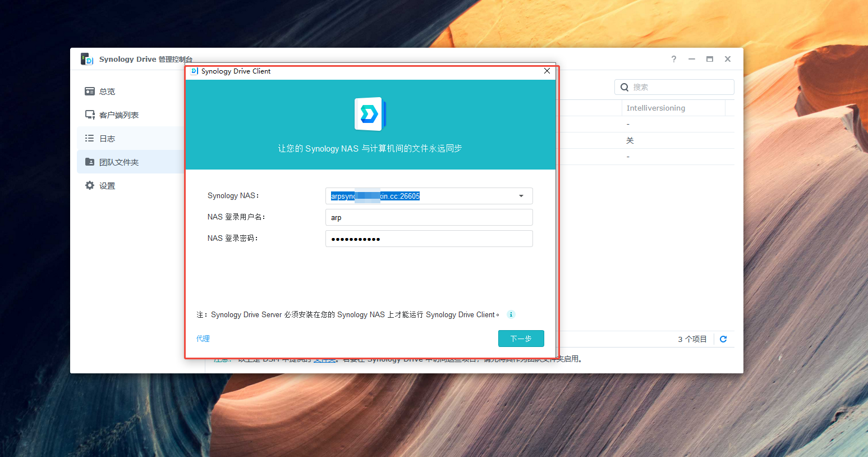
Task: Click the refresh icon in the footer
Action: 723,339
